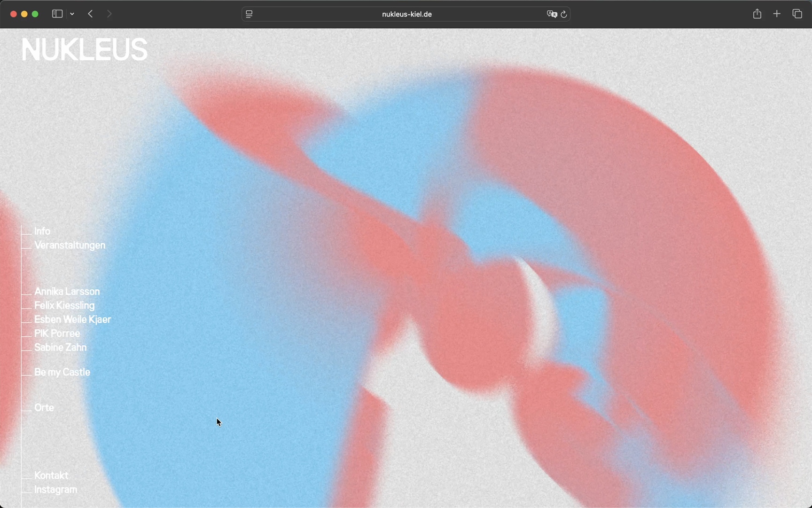Viewport: 812px width, 508px height.
Task: Go to Veranstaltungen
Action: (70, 246)
